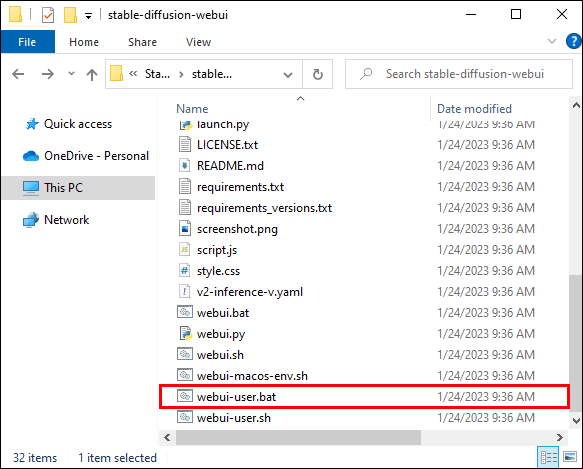The image size is (583, 469).
Task: Click the Back navigation arrow
Action: (x=18, y=74)
